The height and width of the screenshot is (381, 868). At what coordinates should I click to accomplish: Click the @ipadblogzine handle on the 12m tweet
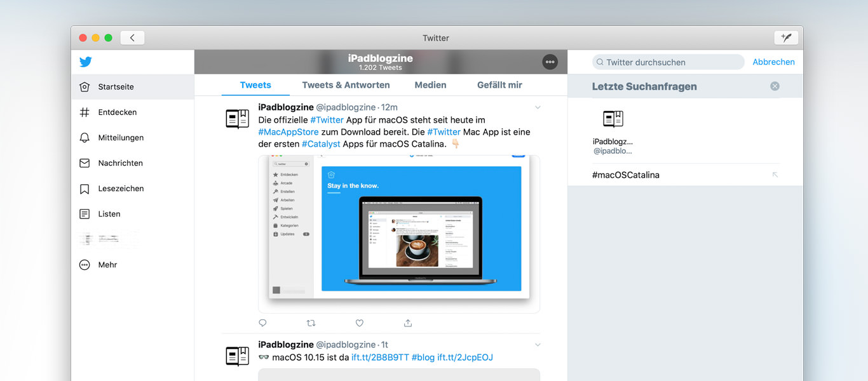point(346,107)
